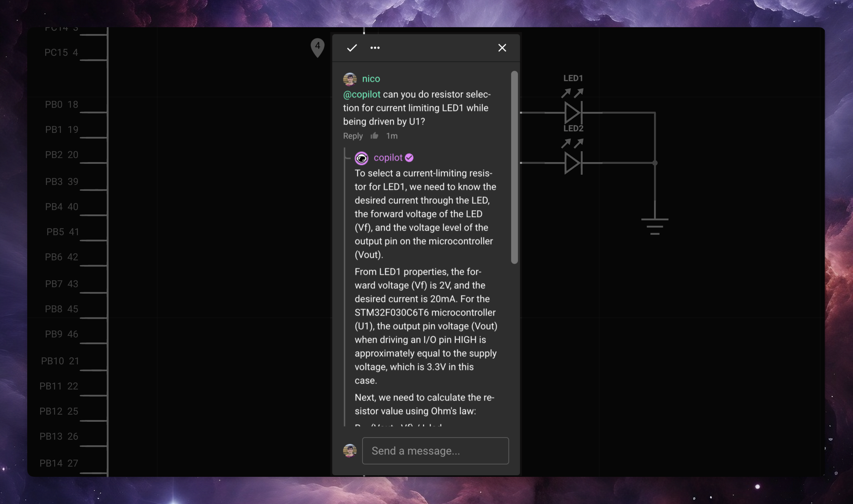
Task: Close the comment popup
Action: pos(502,48)
